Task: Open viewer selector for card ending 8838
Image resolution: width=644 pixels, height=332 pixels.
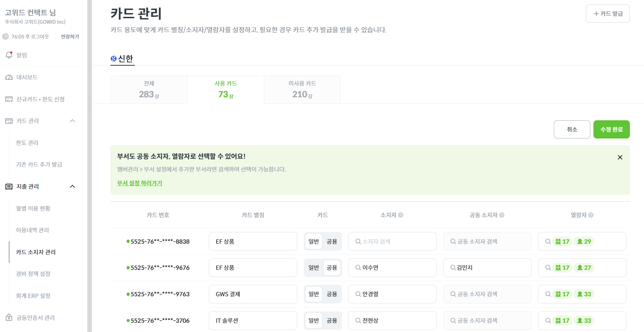Action: [x=582, y=242]
